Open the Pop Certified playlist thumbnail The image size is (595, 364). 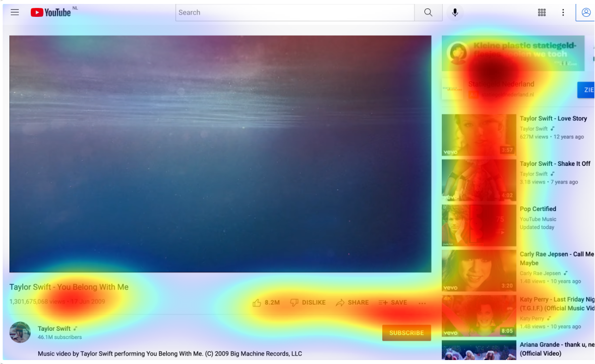tap(479, 225)
